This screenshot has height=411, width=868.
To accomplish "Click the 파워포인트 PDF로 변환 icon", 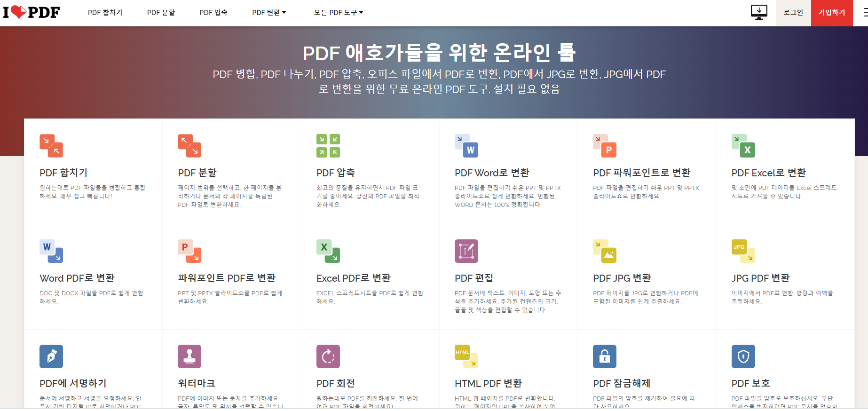I will 189,251.
